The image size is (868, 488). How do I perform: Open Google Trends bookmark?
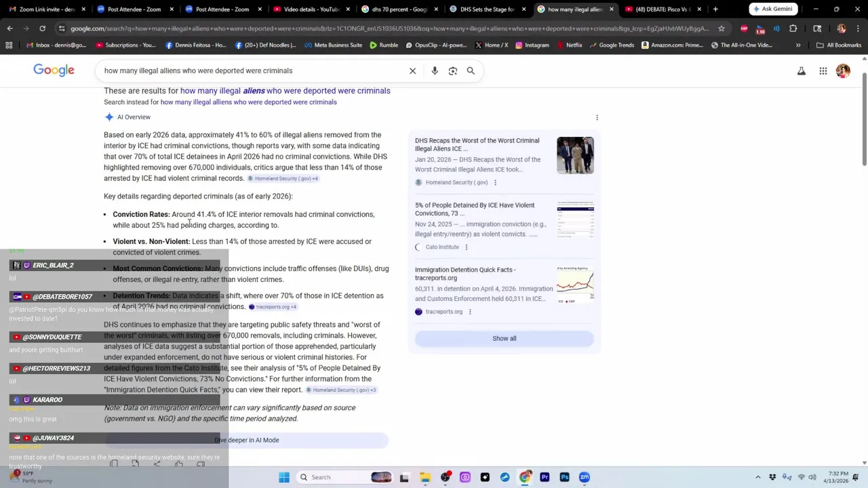[x=612, y=45]
